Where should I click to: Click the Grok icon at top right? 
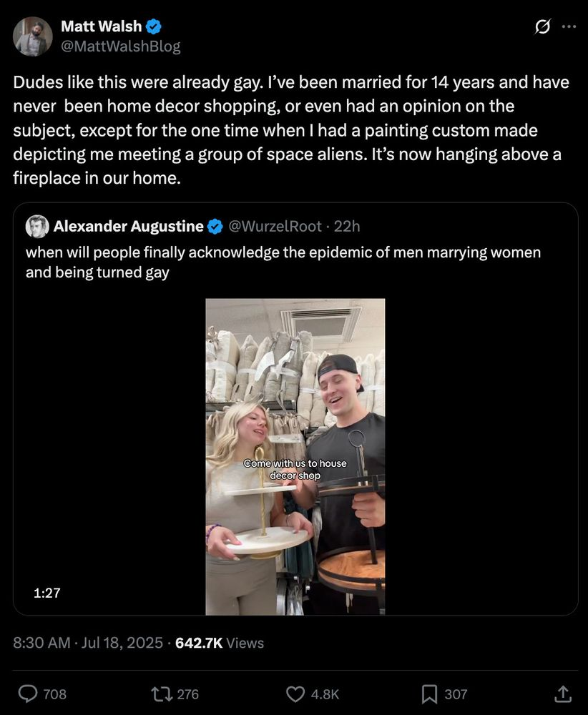coord(543,27)
